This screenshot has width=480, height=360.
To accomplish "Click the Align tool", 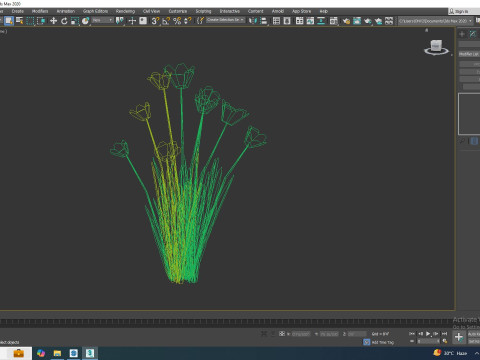I will 264,21.
